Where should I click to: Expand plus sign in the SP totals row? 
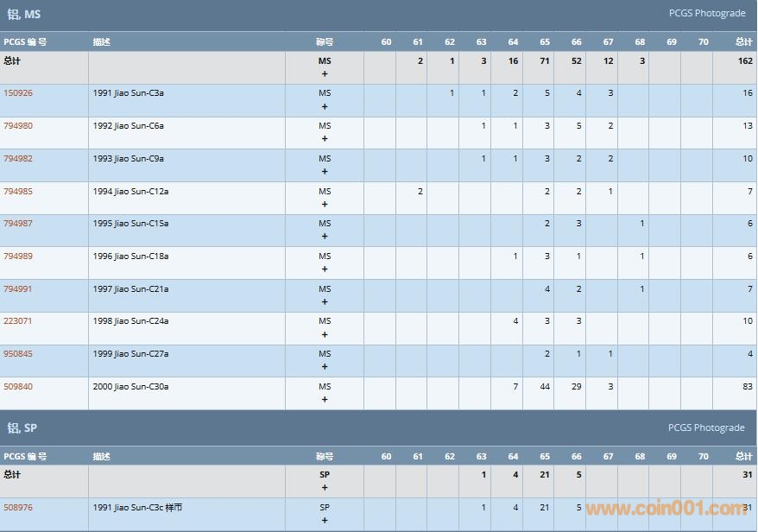pos(325,488)
